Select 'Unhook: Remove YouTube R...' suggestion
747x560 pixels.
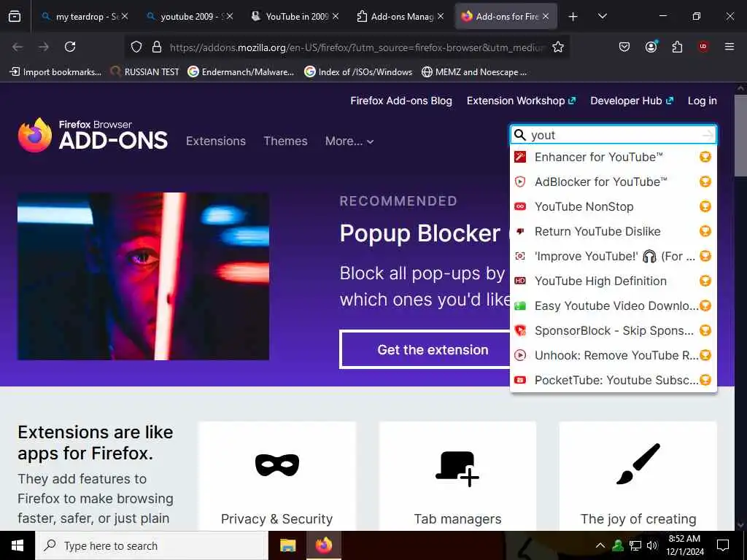point(613,355)
